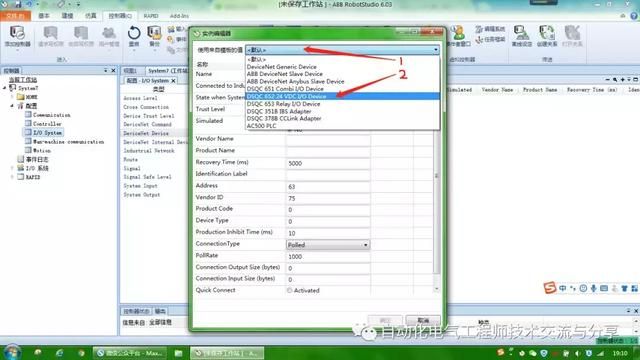Open Windows Start orb
The width and height of the screenshot is (640, 360).
coord(11,353)
